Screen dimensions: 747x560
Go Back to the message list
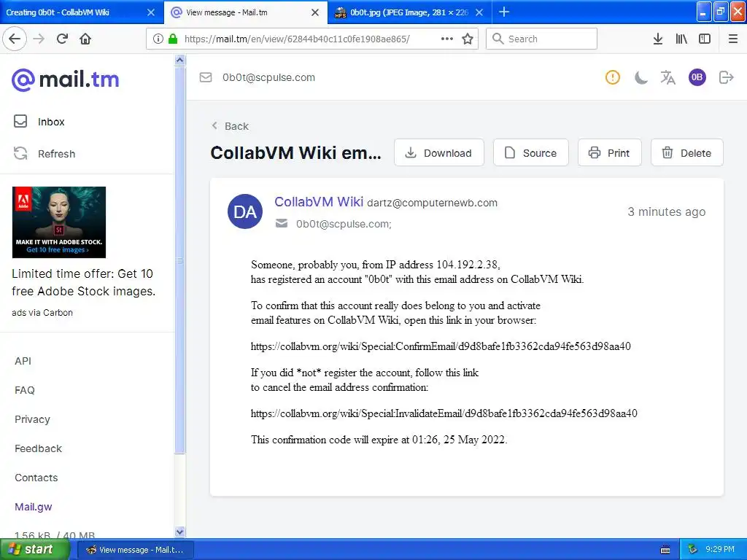point(231,126)
